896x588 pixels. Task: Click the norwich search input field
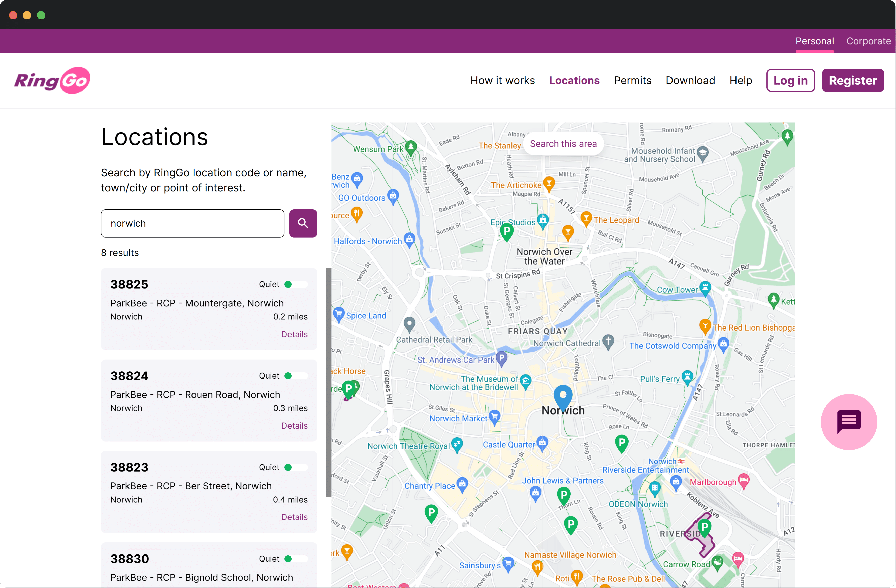click(x=192, y=223)
